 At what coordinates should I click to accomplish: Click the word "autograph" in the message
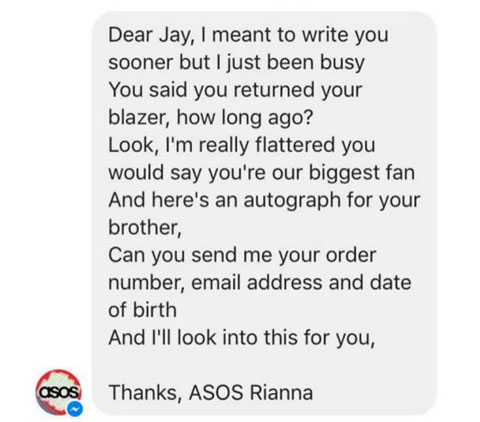click(292, 200)
